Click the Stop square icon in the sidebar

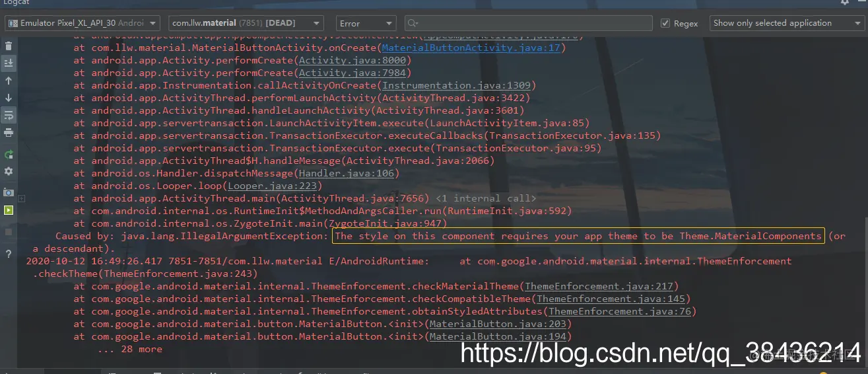pyautogui.click(x=9, y=232)
